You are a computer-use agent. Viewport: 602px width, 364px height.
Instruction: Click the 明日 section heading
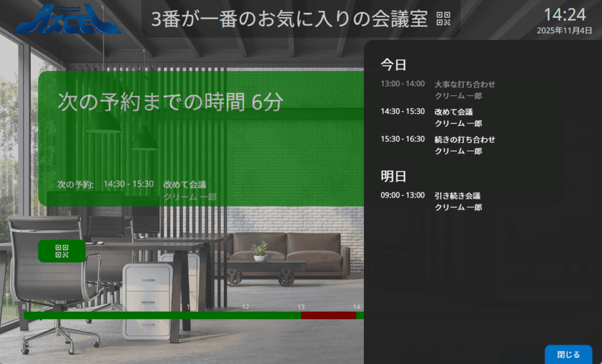point(393,176)
